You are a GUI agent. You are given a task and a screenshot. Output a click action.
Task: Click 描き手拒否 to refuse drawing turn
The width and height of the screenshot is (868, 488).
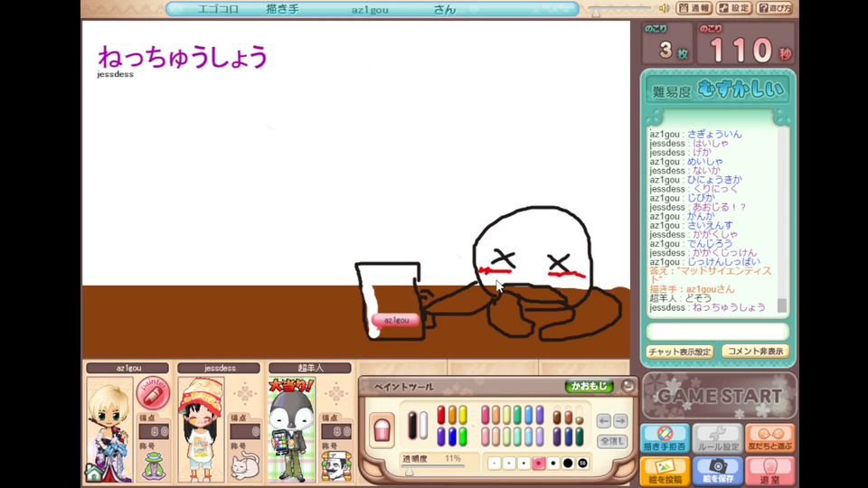point(665,438)
